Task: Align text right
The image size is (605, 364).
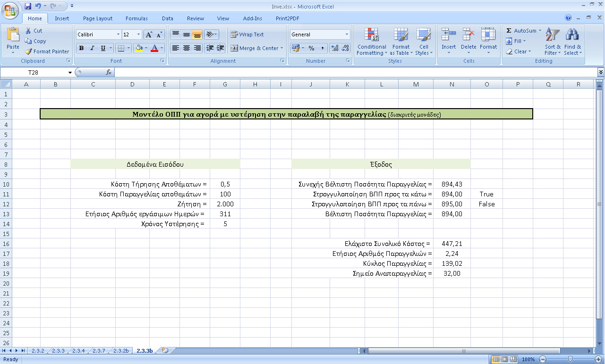Action: pos(197,48)
